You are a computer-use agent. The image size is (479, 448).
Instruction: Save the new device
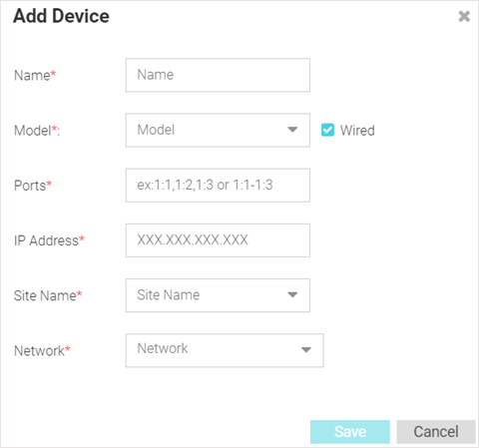pos(350,432)
